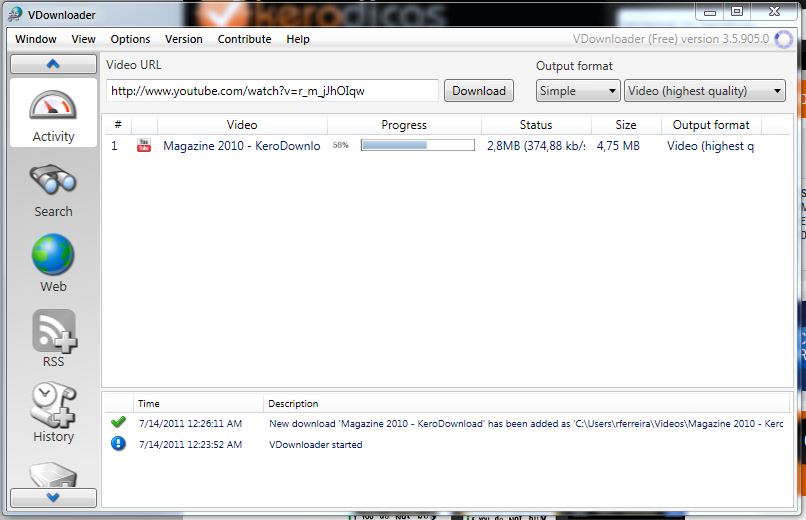Open the View menu
Image resolution: width=806 pixels, height=520 pixels.
point(83,39)
